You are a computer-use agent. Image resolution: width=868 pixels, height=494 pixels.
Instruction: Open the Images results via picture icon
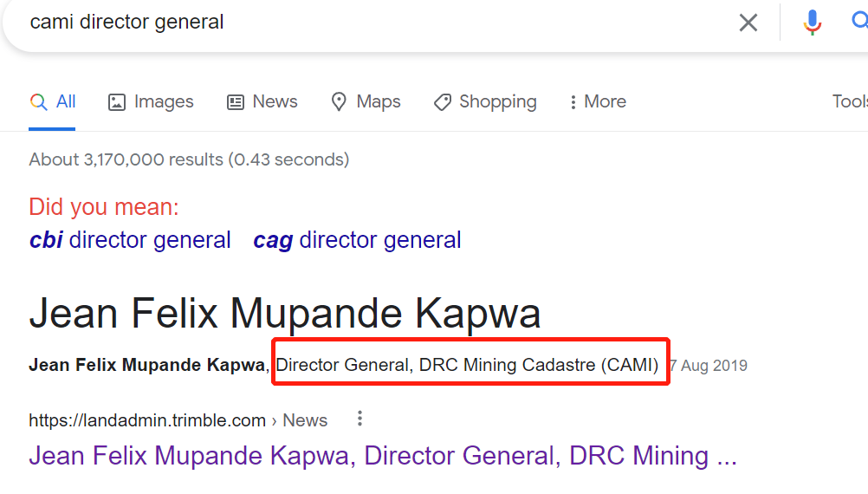point(117,102)
